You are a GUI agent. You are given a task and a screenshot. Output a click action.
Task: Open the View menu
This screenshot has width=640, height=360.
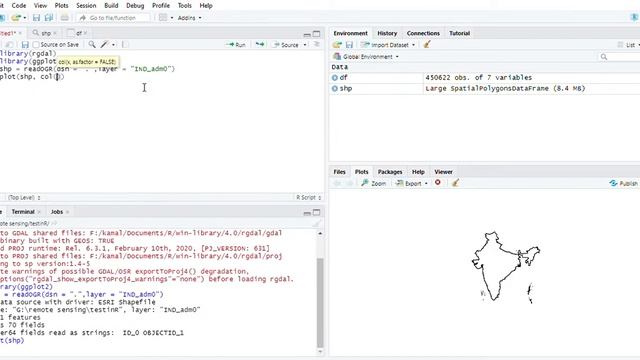click(x=40, y=6)
